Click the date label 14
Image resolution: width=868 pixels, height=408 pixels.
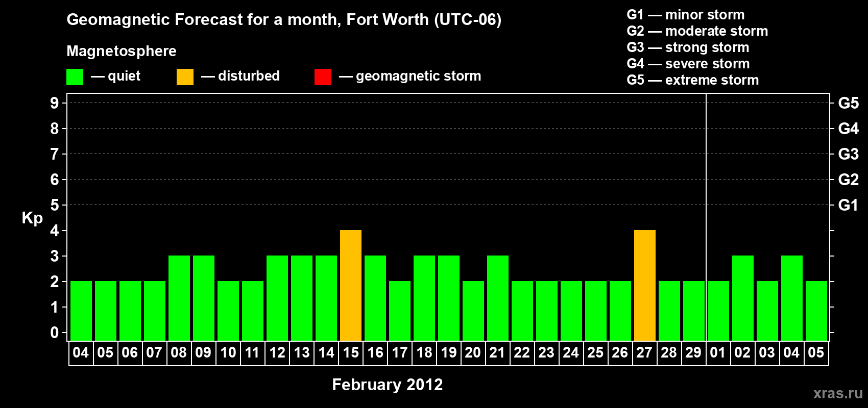[326, 352]
